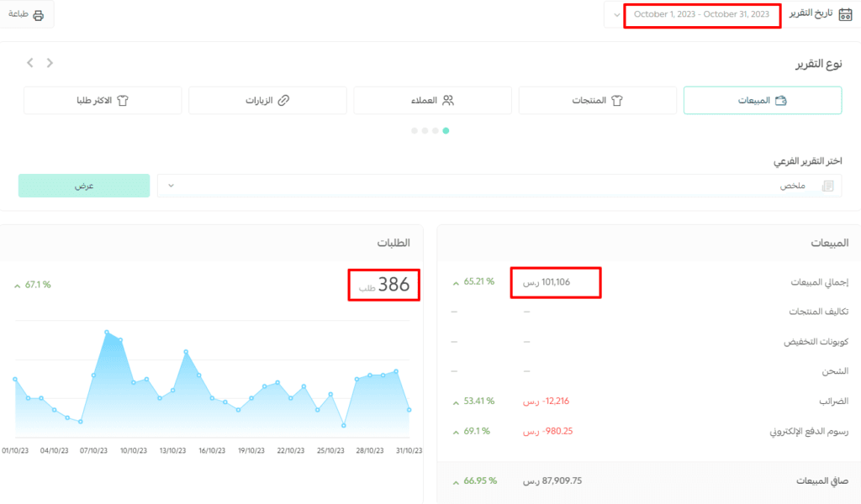The width and height of the screenshot is (861, 504).
Task: Click the link icon on الزيارات tab
Action: coord(283,100)
